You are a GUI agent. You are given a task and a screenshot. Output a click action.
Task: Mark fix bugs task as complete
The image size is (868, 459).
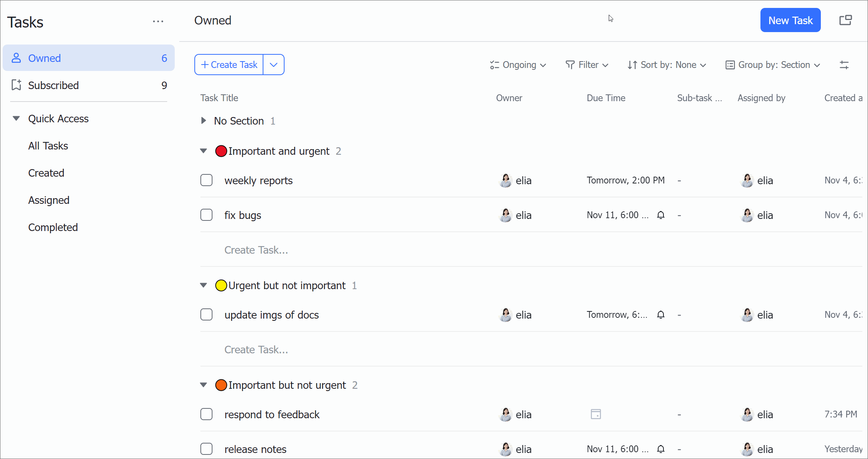click(206, 215)
